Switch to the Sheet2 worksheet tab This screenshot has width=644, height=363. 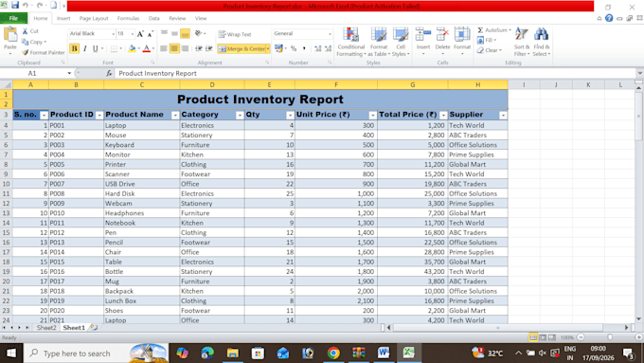tap(46, 328)
